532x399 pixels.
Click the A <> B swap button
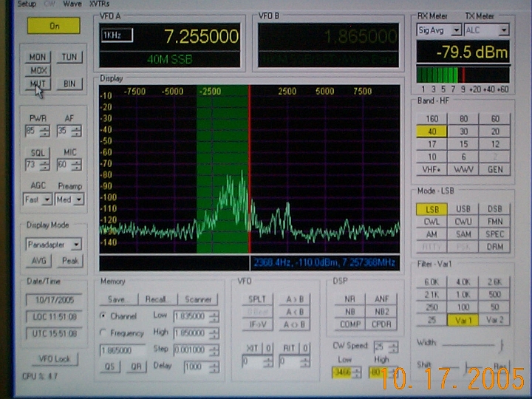pyautogui.click(x=295, y=324)
